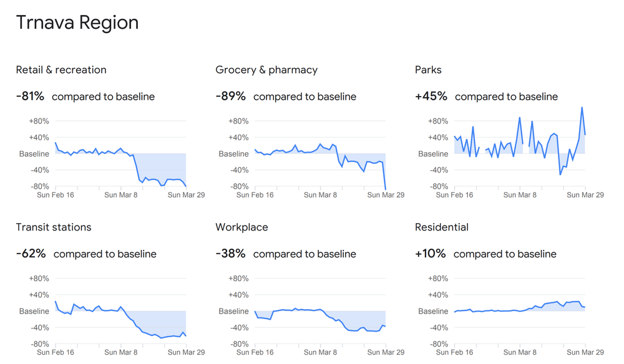Click the -62% transit change value

pos(31,254)
